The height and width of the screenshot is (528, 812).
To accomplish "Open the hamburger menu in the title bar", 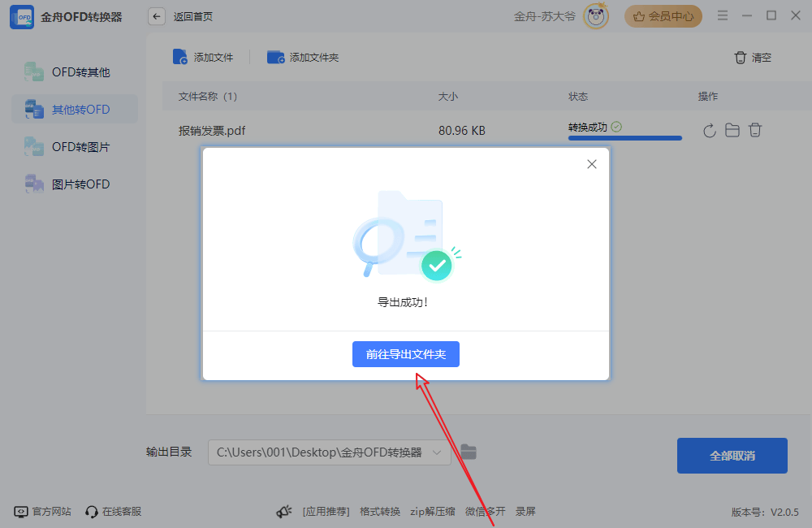I will pos(722,15).
